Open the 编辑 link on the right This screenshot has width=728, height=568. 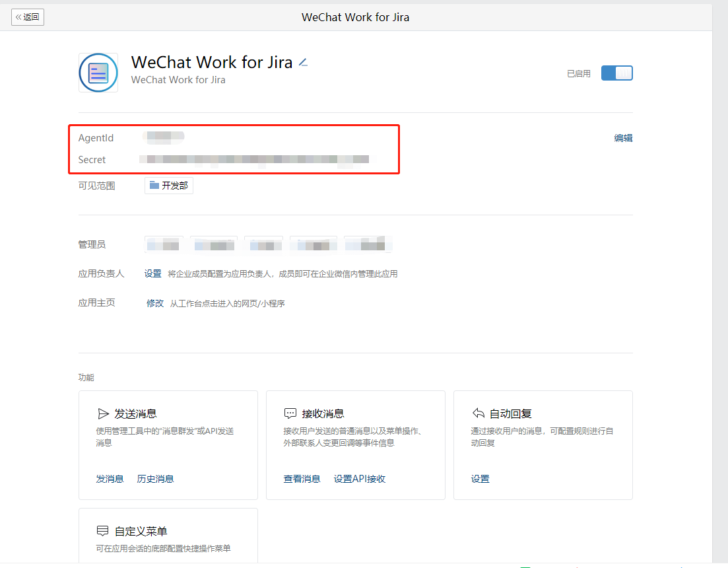(x=623, y=138)
